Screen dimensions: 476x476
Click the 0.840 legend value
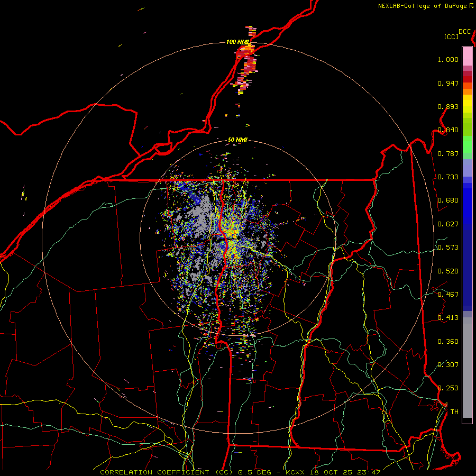coord(448,130)
